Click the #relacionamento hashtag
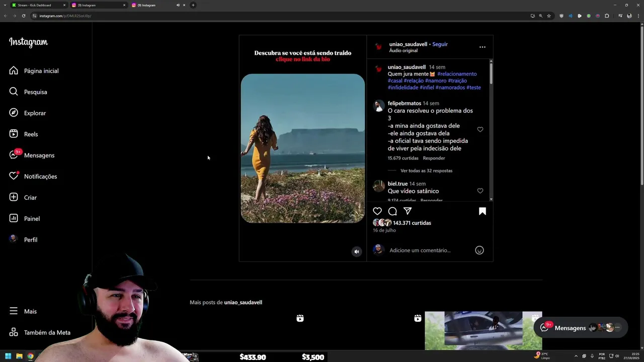This screenshot has width=644, height=362. tap(457, 74)
